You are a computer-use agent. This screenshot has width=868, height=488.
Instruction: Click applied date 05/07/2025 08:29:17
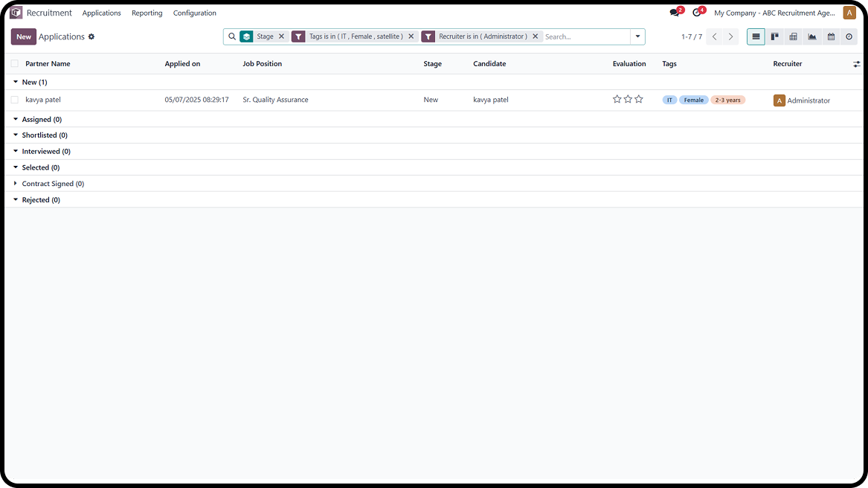pyautogui.click(x=196, y=100)
